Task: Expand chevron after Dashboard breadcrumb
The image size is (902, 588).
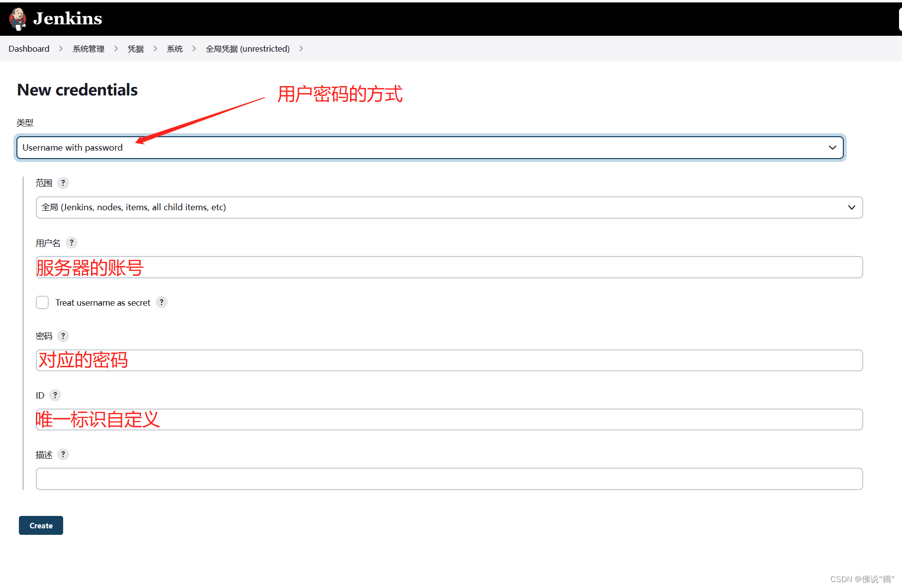Action: tap(61, 49)
